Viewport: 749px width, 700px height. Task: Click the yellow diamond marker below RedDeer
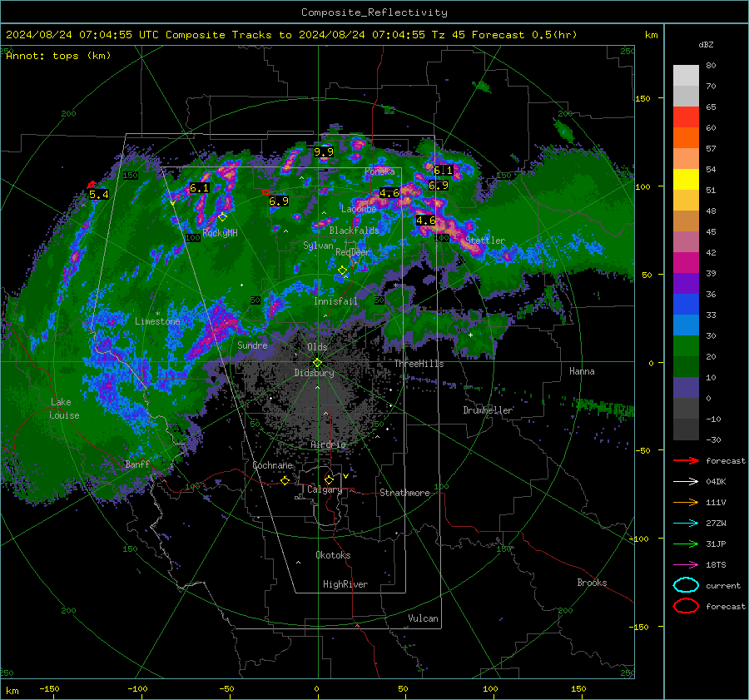tap(342, 271)
